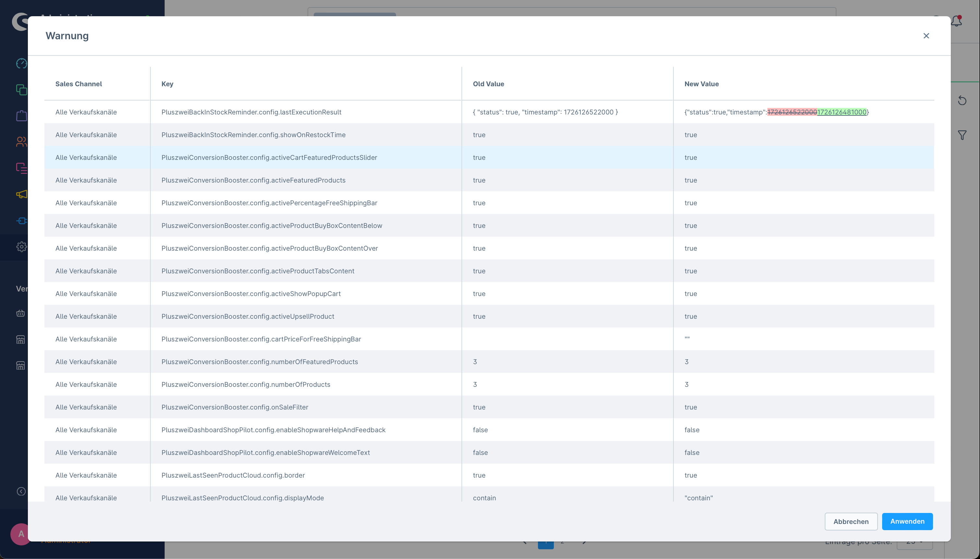Image resolution: width=980 pixels, height=559 pixels.
Task: Click the old timestamp value 1726126522000 cell
Action: pos(567,112)
